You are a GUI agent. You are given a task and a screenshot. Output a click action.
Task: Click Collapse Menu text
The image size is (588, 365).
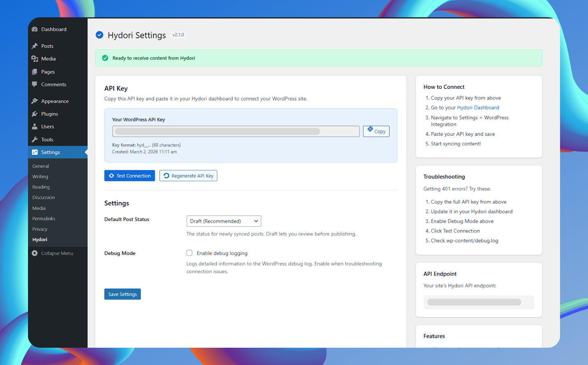(x=57, y=253)
